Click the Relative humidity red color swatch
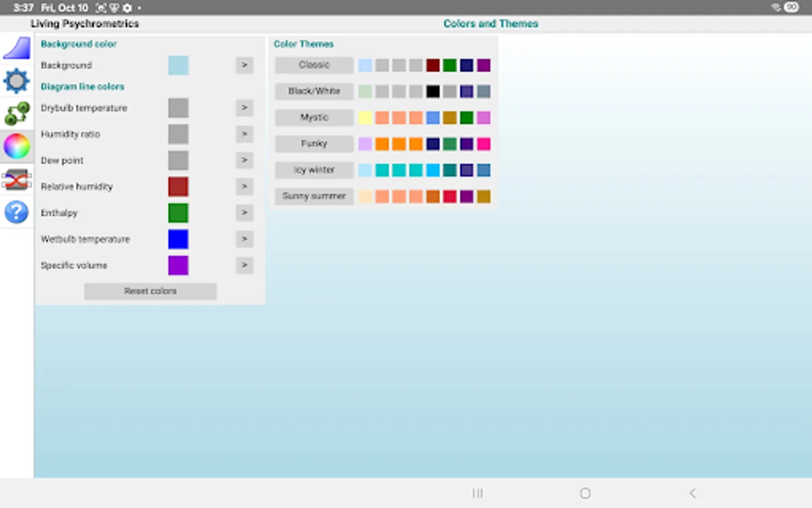This screenshot has width=812, height=508. [x=178, y=186]
